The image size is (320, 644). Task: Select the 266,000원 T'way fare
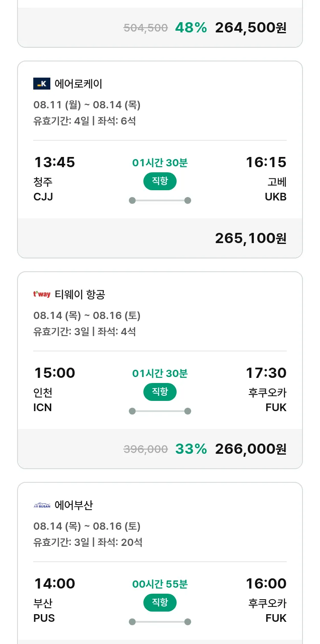250,449
